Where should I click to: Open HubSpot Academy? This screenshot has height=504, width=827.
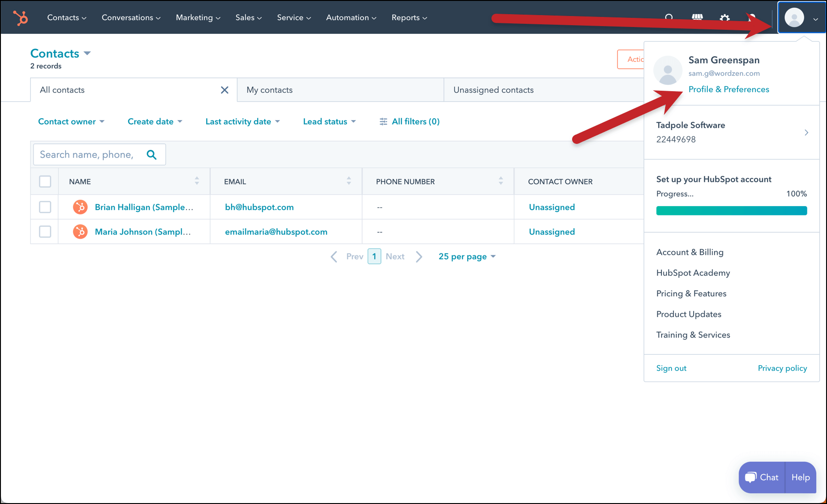[693, 273]
